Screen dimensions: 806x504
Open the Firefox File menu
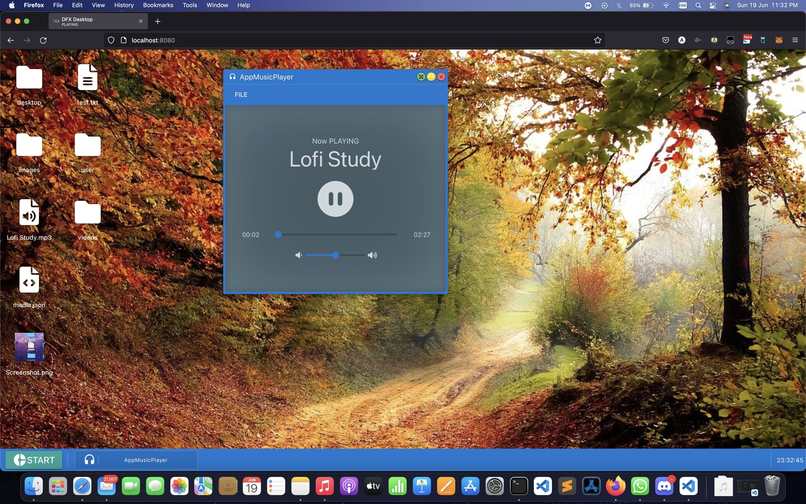coord(58,5)
